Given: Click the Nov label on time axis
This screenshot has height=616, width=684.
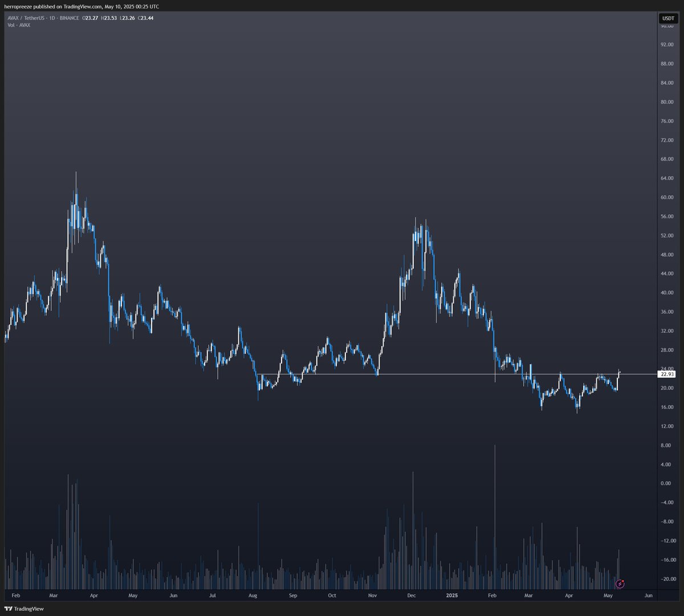Looking at the screenshot, I should pyautogui.click(x=373, y=595).
